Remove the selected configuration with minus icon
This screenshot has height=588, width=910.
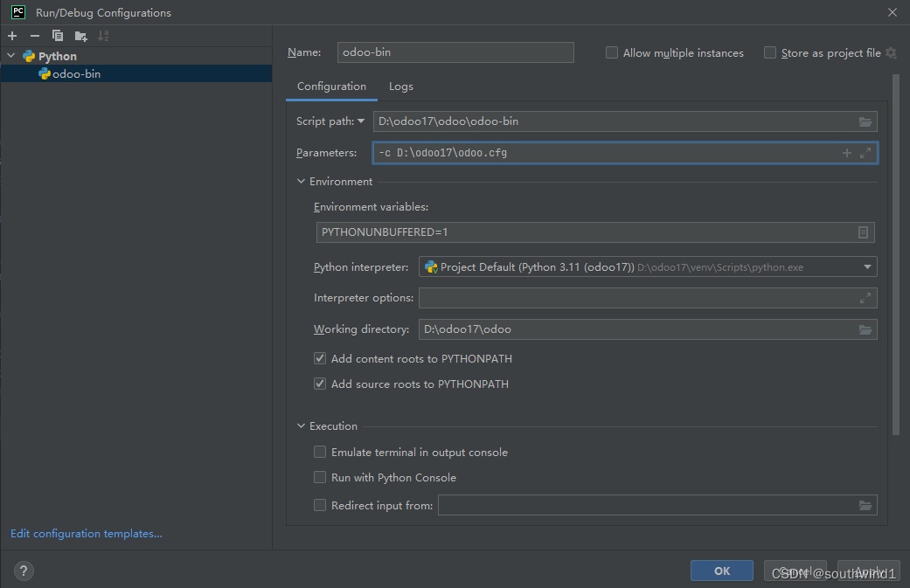tap(35, 36)
